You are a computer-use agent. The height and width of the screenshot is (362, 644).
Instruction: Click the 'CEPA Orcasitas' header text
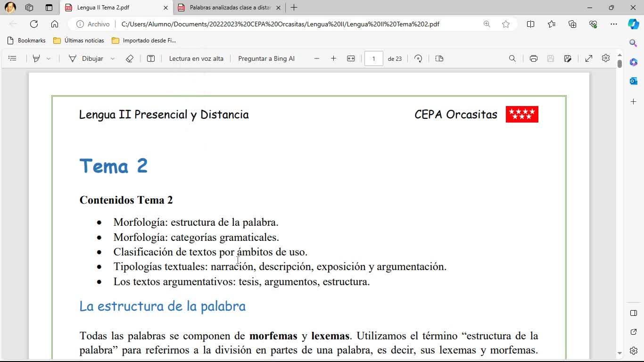click(456, 115)
